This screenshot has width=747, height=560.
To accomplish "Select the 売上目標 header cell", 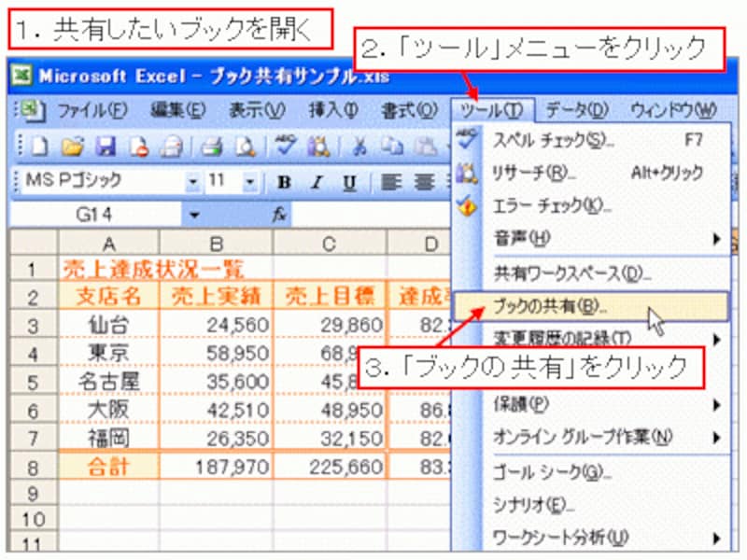I will tap(330, 297).
